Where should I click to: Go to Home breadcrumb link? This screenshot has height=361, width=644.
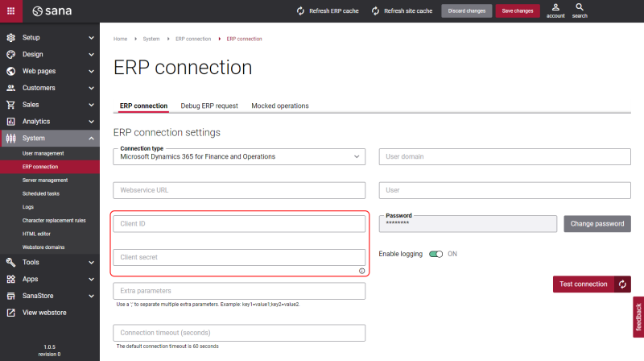[120, 39]
